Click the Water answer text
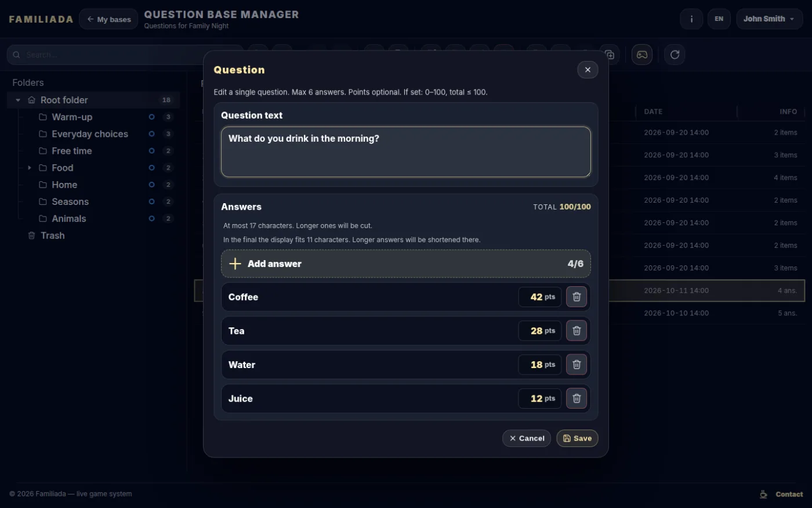The height and width of the screenshot is (508, 812). (x=242, y=365)
